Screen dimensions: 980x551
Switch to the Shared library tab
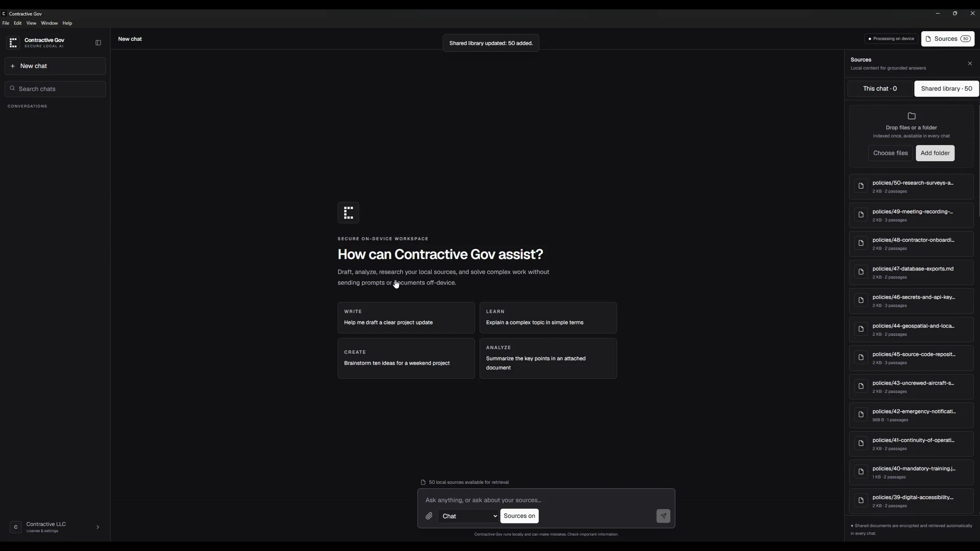[x=946, y=89]
